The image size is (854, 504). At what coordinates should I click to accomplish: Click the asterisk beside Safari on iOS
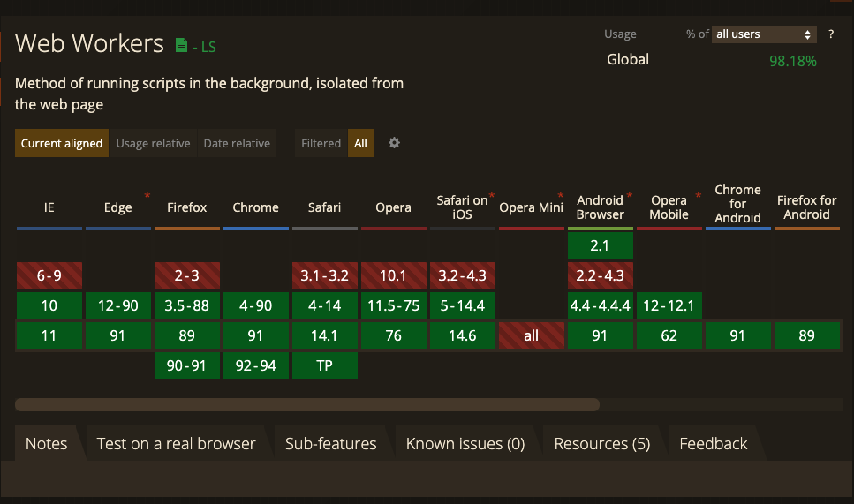point(492,195)
